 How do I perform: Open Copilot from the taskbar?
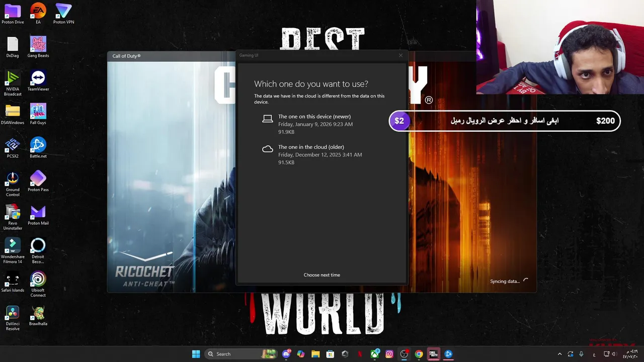pos(301,354)
